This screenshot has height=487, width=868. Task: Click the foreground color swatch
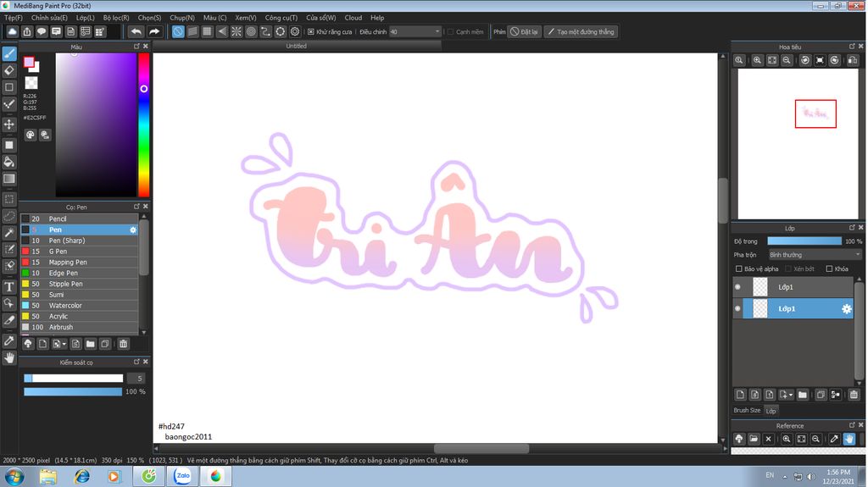tap(29, 62)
